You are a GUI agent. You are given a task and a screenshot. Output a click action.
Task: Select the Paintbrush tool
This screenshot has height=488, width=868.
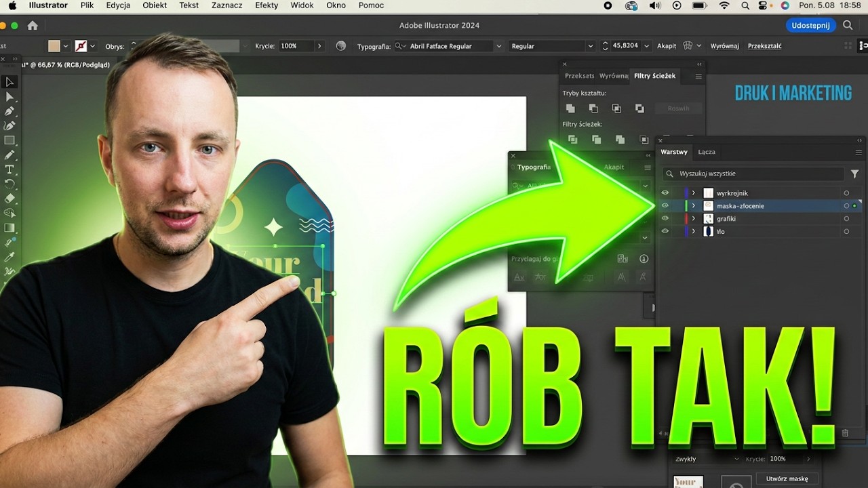pyautogui.click(x=9, y=155)
